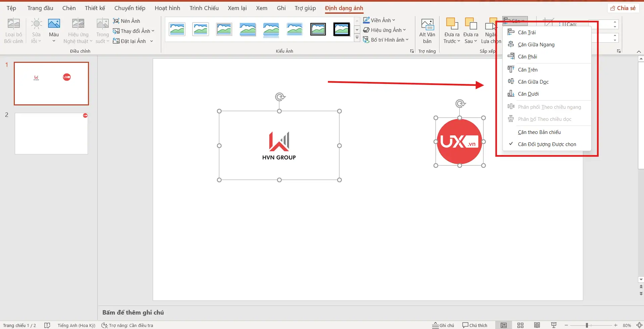Image resolution: width=644 pixels, height=329 pixels.
Task: Switch to Normal view in status bar
Action: [x=504, y=325]
